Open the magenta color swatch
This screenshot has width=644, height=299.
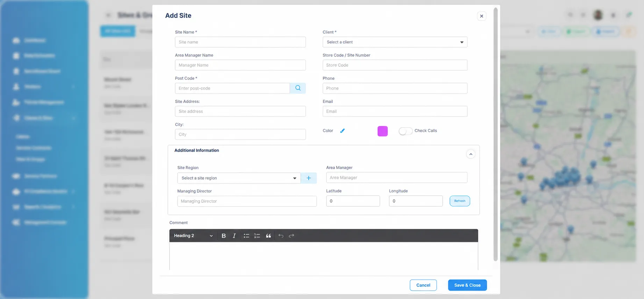(382, 131)
